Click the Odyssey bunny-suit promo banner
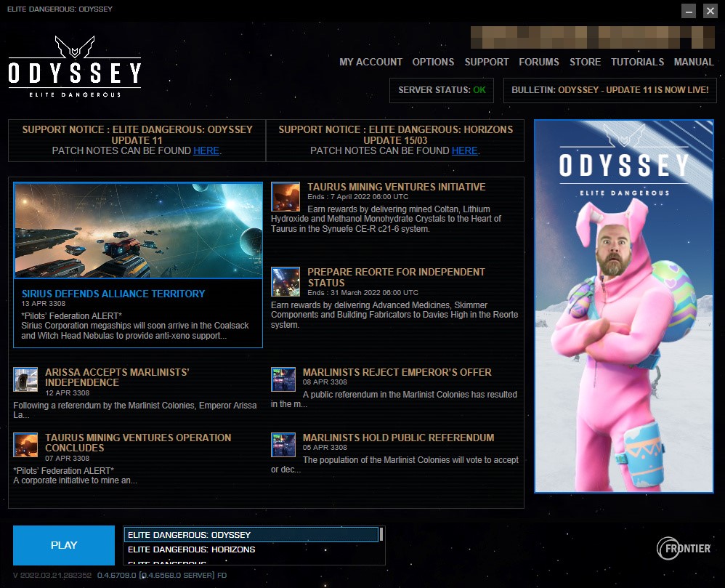Viewport: 725px width, 588px height. point(624,306)
